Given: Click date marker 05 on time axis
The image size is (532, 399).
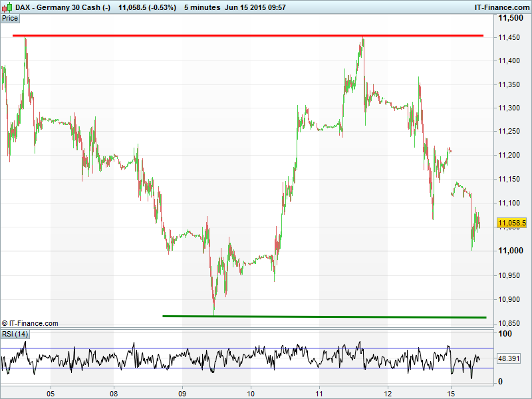Looking at the screenshot, I should click(51, 392).
